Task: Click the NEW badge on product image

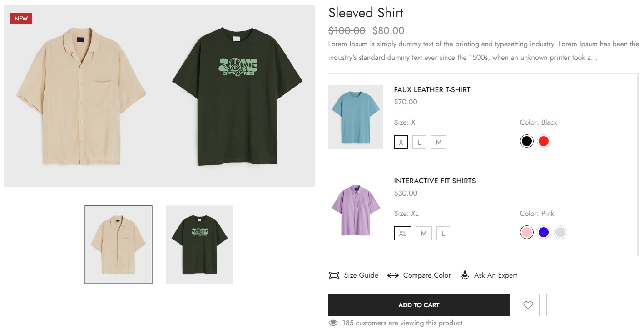Action: coord(21,19)
